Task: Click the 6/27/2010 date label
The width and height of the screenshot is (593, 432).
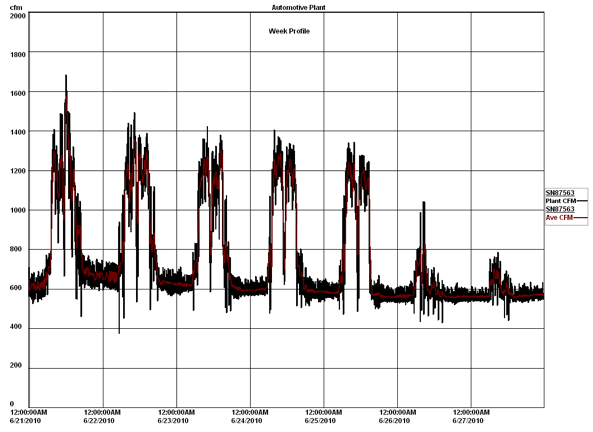Action: point(468,421)
